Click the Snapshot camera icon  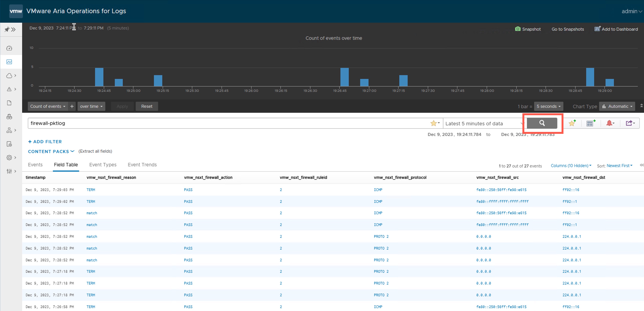pyautogui.click(x=517, y=29)
